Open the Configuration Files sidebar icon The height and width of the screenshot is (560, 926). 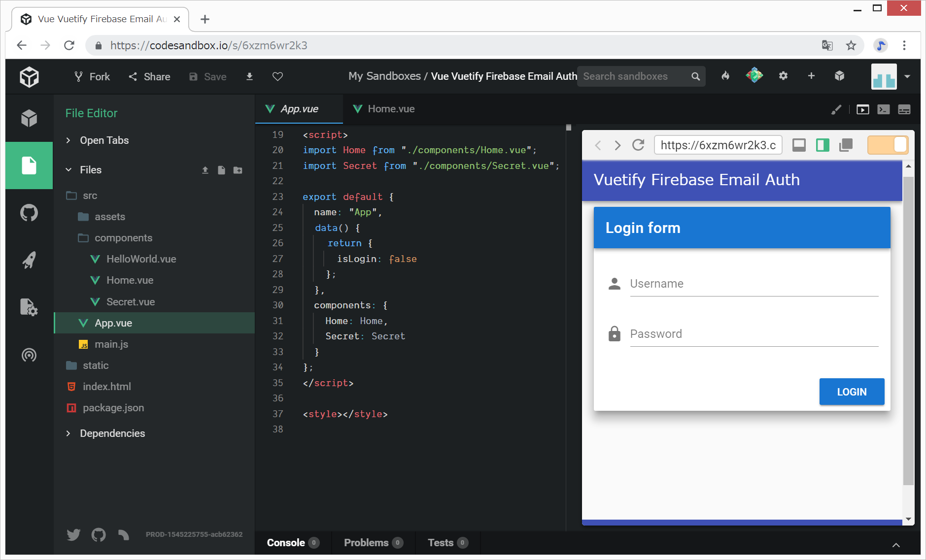[x=29, y=307]
